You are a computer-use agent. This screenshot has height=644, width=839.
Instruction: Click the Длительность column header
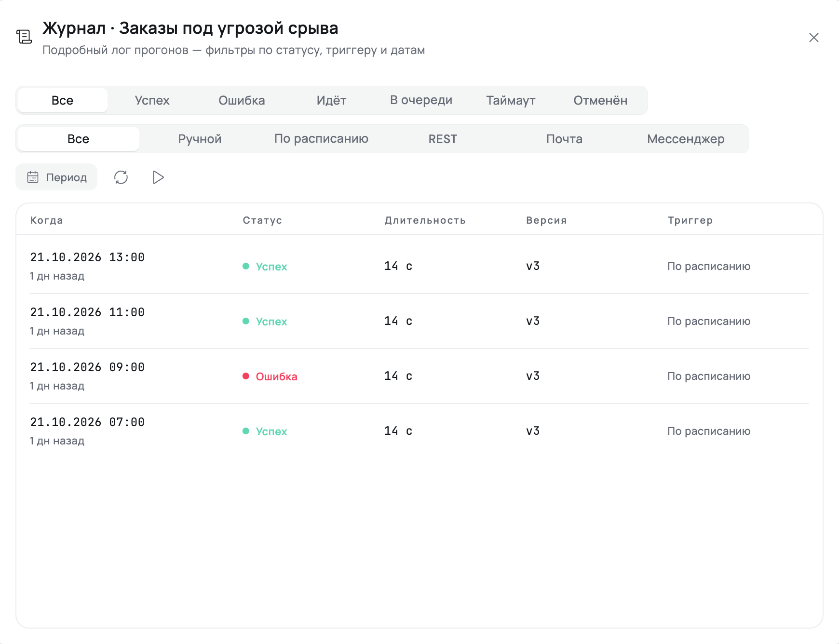pos(425,220)
